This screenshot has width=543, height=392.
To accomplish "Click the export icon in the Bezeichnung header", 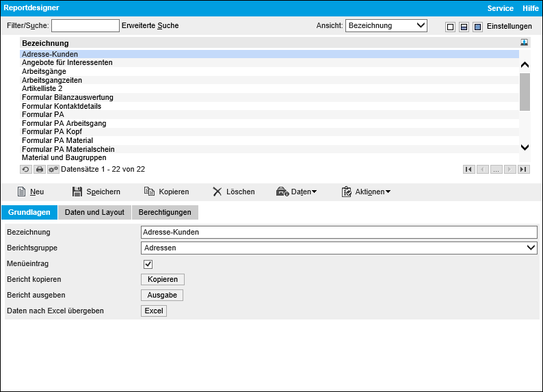I will (x=524, y=42).
